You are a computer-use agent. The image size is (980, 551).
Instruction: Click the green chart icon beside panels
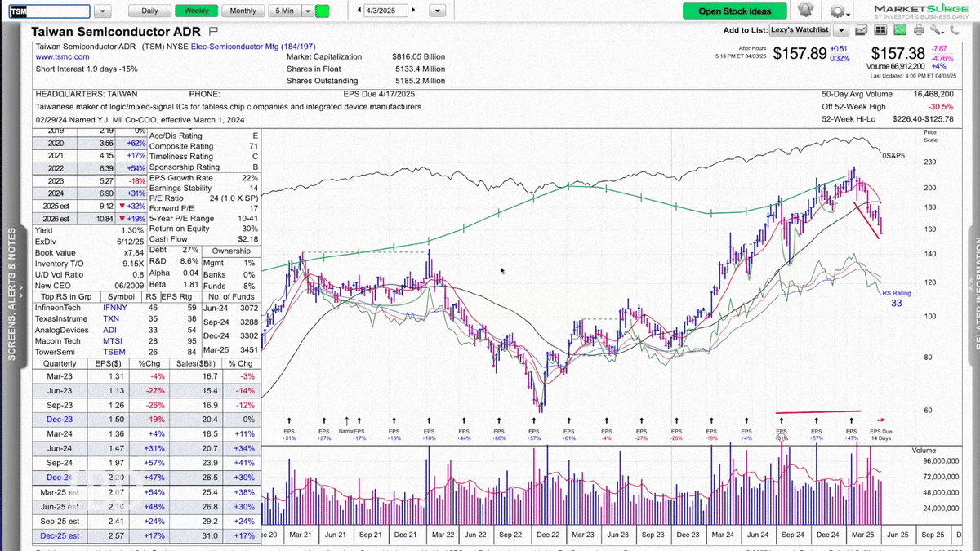click(x=899, y=30)
